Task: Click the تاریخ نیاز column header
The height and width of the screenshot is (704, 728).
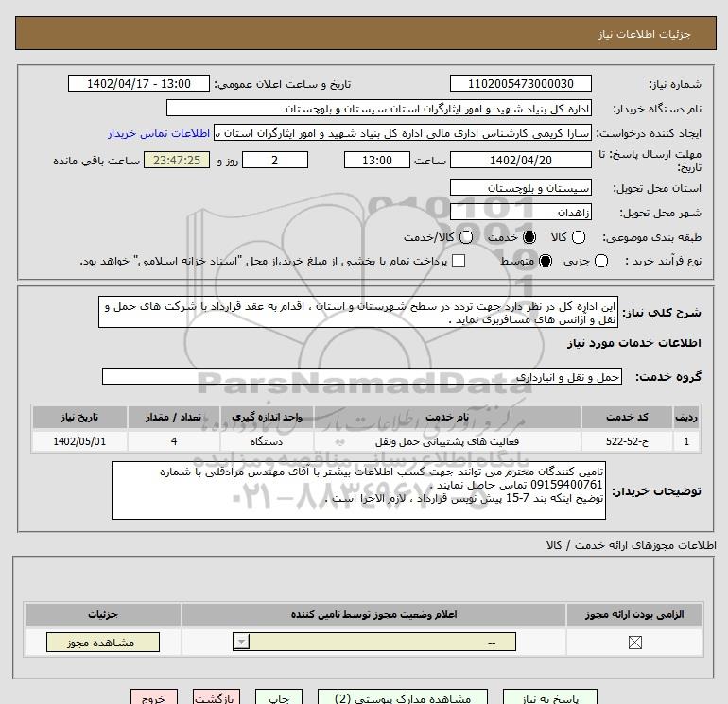Action: tap(79, 417)
